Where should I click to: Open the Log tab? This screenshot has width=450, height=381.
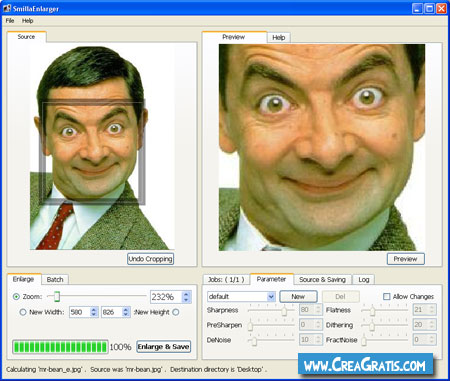pos(364,279)
